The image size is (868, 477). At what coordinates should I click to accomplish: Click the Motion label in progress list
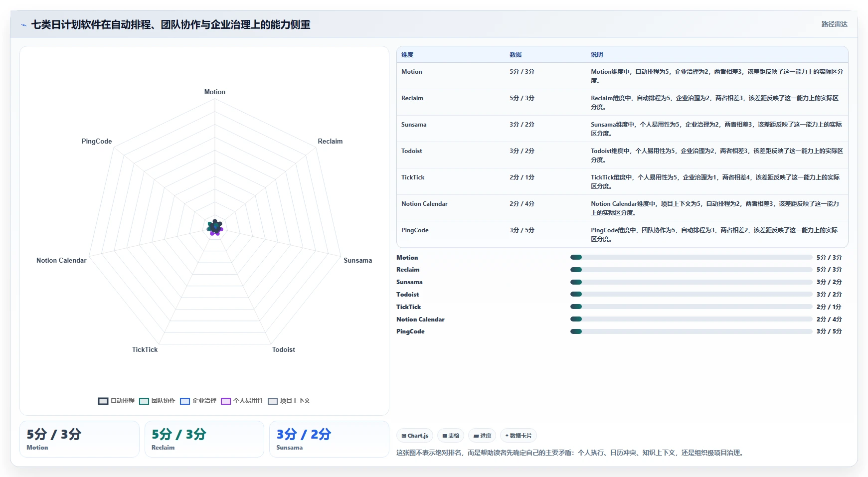(407, 258)
